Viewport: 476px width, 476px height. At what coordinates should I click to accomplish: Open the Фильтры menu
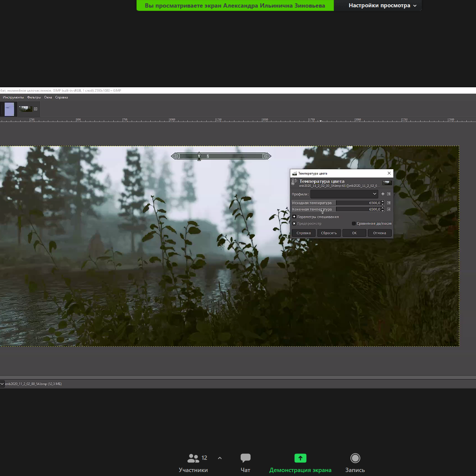point(34,98)
